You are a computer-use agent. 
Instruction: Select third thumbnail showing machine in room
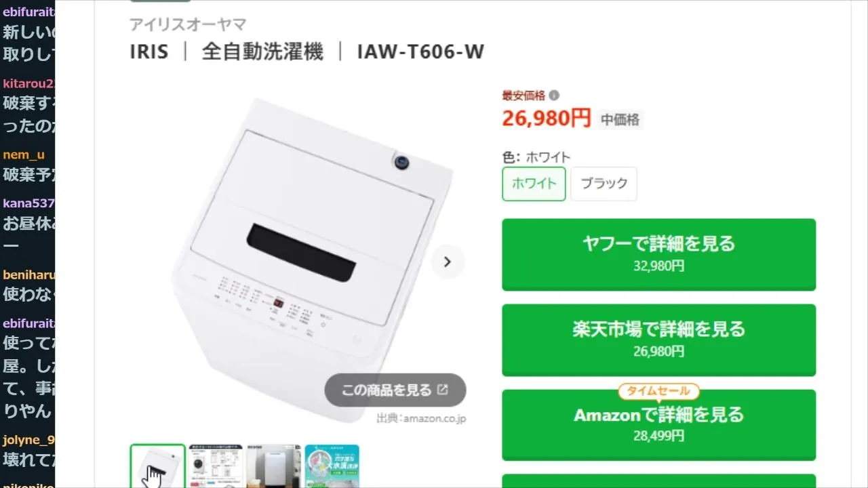(x=273, y=466)
